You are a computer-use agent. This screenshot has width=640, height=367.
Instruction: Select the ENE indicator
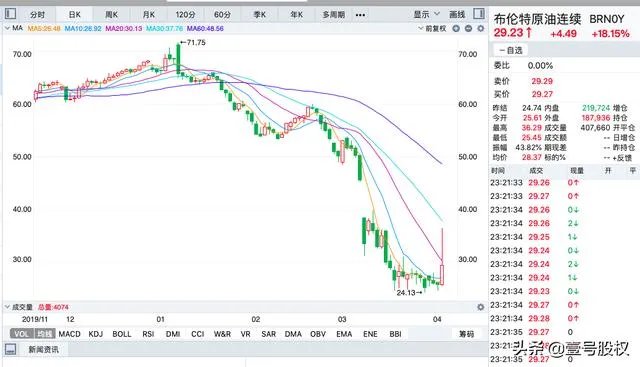[370, 334]
